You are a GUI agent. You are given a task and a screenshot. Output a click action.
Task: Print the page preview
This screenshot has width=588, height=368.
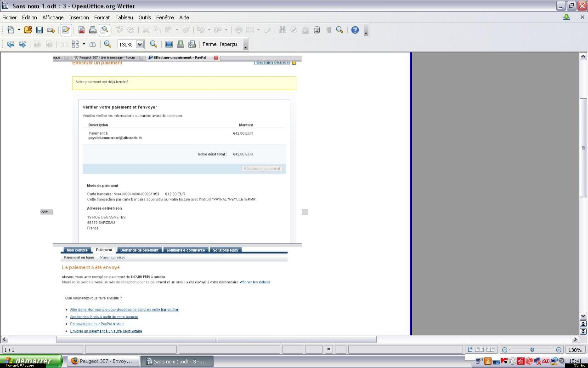181,44
